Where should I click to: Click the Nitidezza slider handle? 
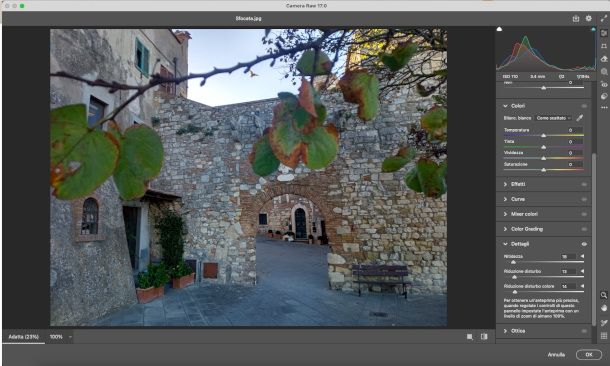513,262
